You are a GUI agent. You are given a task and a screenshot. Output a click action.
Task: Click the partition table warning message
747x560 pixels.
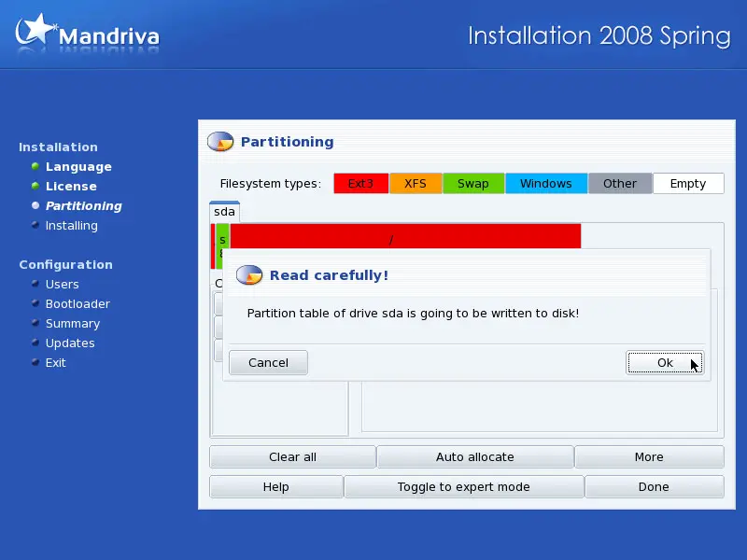pyautogui.click(x=413, y=314)
